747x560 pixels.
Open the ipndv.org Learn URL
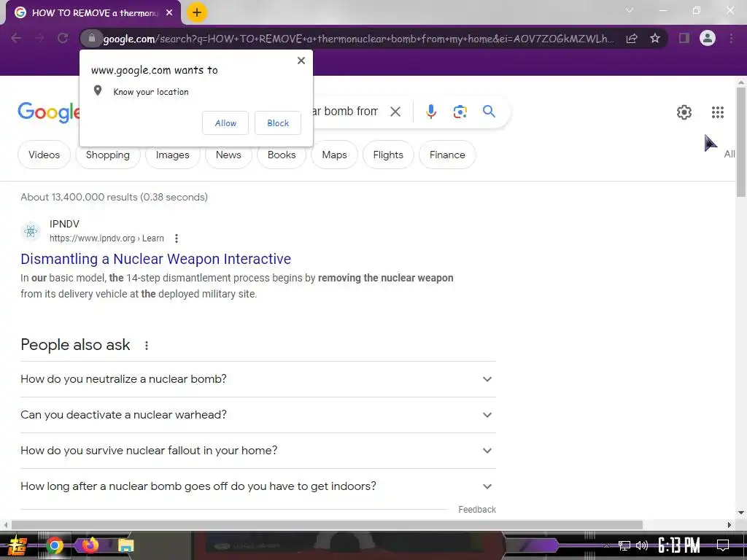click(107, 238)
